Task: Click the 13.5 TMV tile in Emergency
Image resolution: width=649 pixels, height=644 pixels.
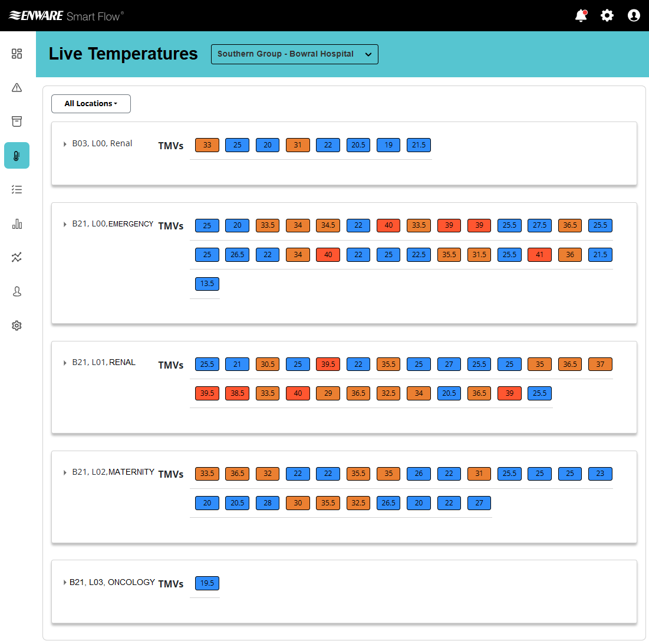Action: [x=207, y=284]
